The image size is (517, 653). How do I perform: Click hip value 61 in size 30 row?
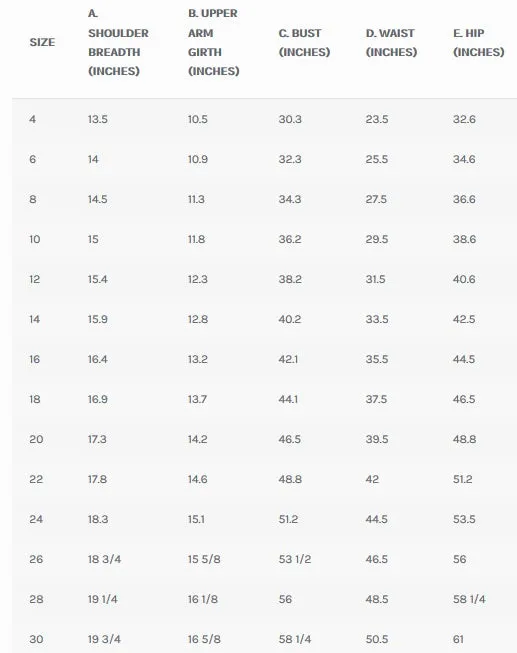pos(458,639)
